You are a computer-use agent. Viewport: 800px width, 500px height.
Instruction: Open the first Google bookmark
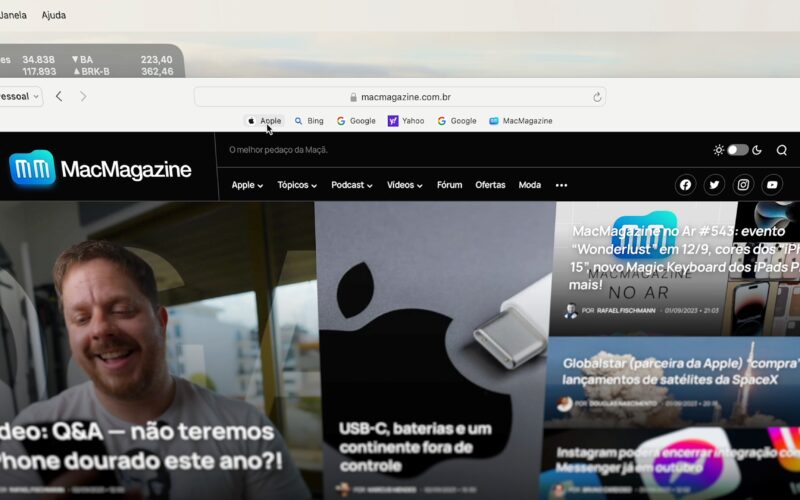click(x=356, y=121)
